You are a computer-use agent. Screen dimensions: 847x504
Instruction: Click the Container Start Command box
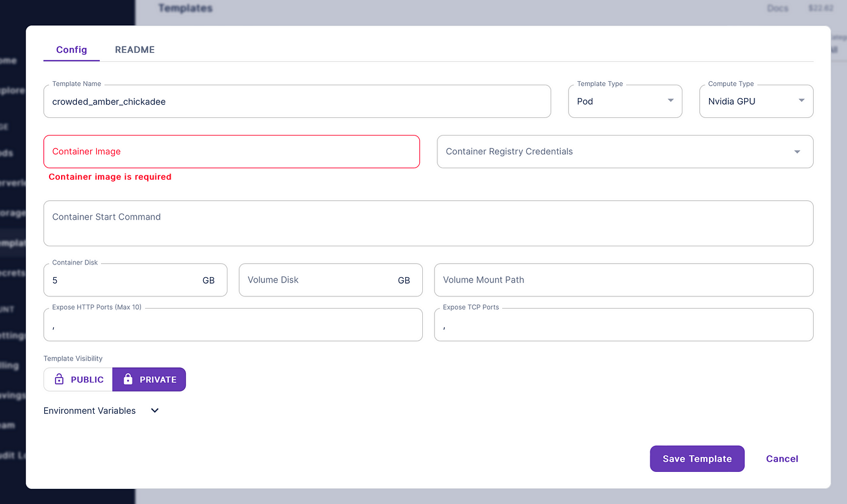[428, 223]
